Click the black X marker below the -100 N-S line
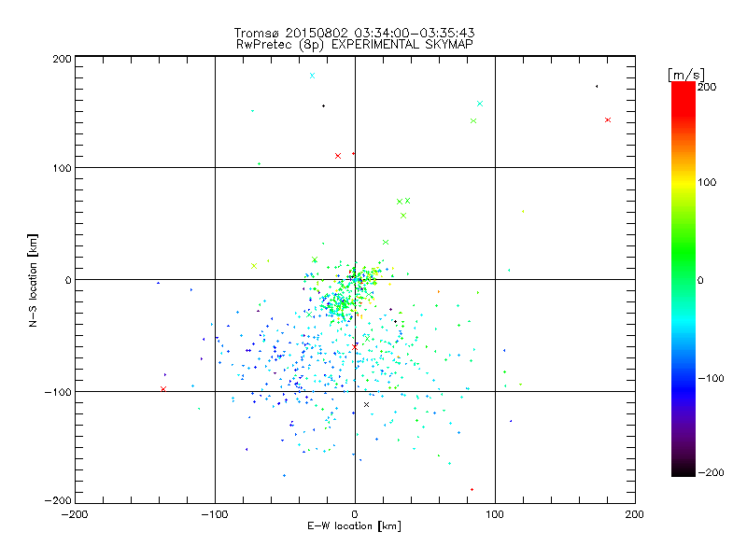 (366, 405)
